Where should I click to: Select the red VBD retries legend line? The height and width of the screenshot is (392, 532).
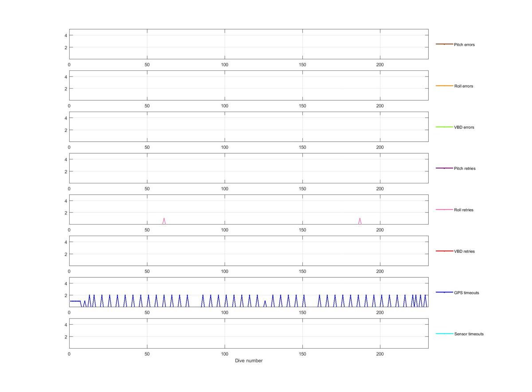444,251
